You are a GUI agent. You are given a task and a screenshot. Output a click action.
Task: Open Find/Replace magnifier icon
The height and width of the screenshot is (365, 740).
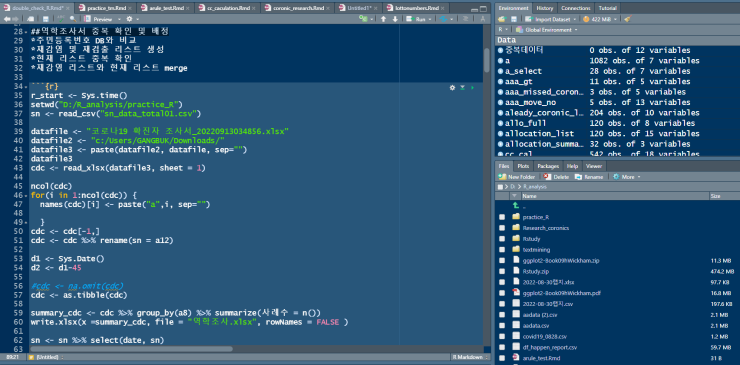pyautogui.click(x=73, y=19)
